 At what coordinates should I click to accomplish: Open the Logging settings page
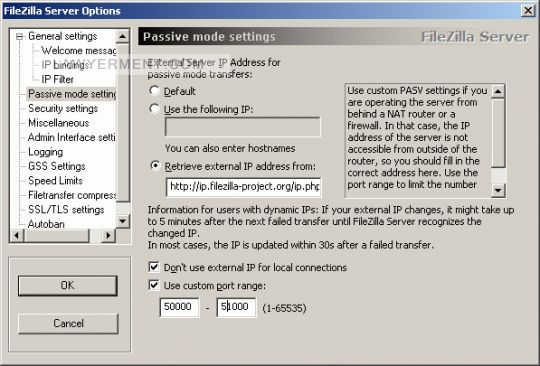[45, 152]
